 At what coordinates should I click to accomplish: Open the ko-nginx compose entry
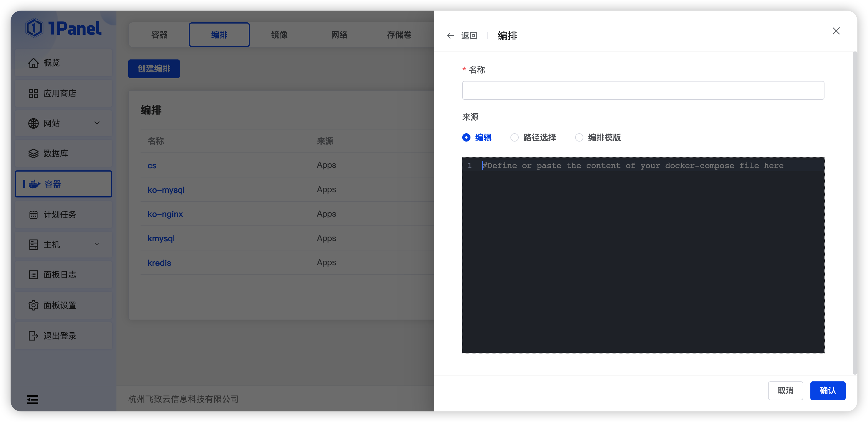165,214
